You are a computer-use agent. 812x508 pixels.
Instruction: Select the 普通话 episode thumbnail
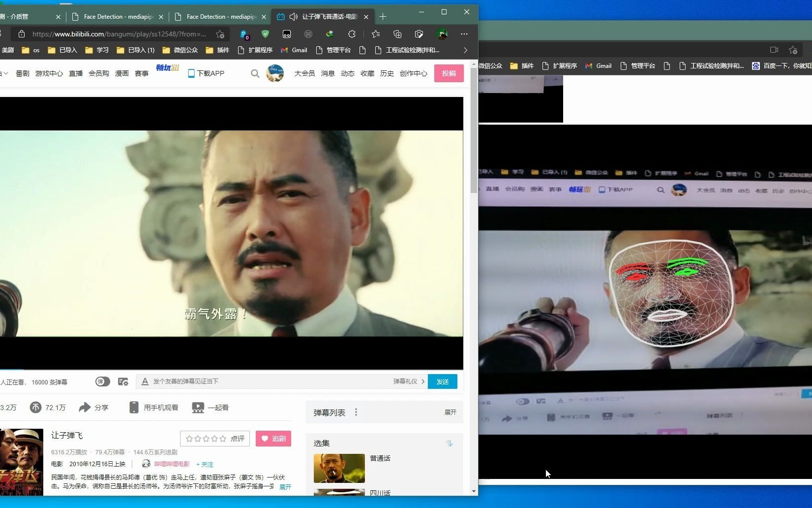pos(339,468)
